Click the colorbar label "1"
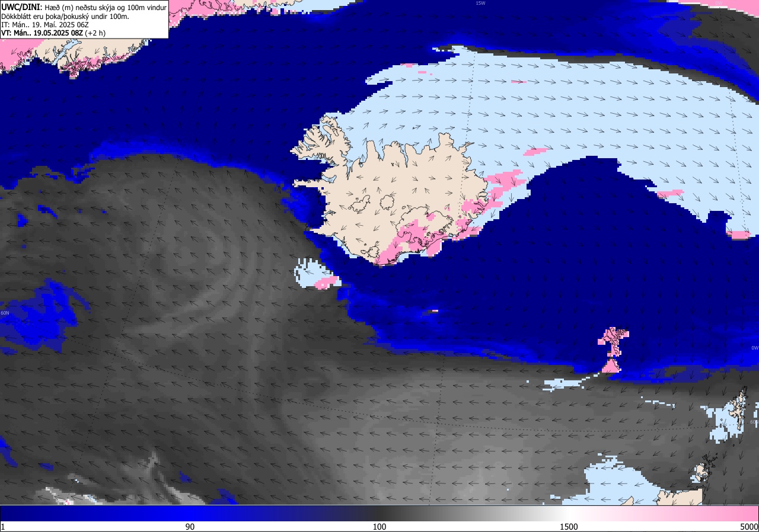759x532 pixels. click(3, 527)
